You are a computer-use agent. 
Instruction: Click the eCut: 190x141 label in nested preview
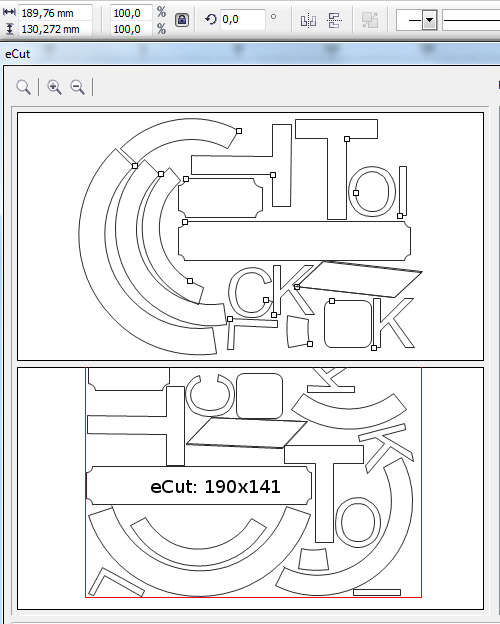pyautogui.click(x=215, y=486)
